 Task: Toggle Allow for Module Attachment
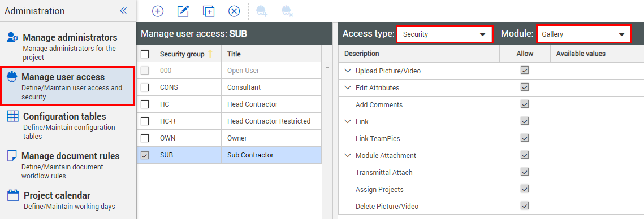tap(525, 155)
